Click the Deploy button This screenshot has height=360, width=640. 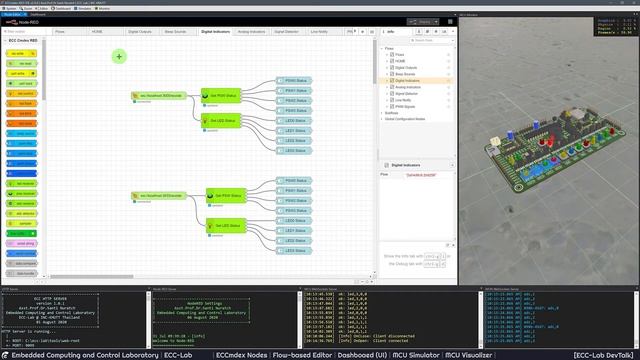420,22
